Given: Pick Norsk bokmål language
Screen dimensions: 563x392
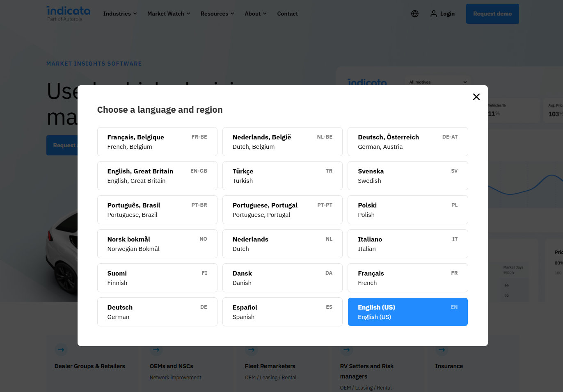Looking at the screenshot, I should pos(157,244).
